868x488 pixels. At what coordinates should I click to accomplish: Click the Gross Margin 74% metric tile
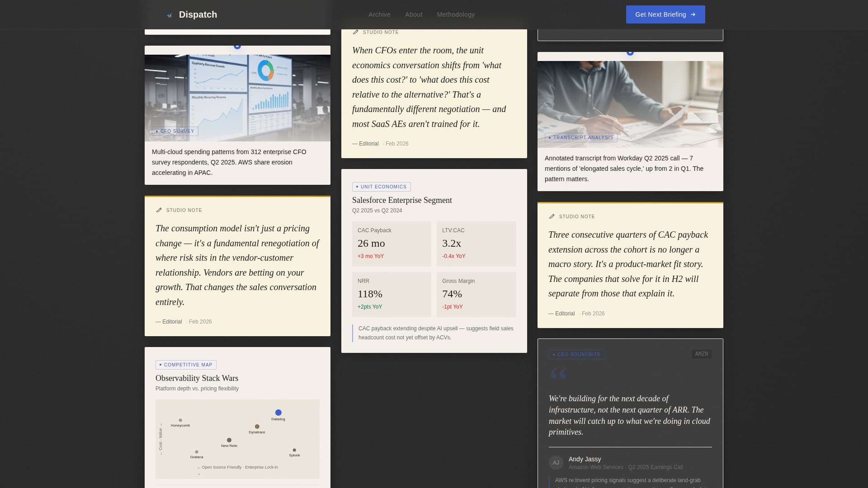click(476, 295)
